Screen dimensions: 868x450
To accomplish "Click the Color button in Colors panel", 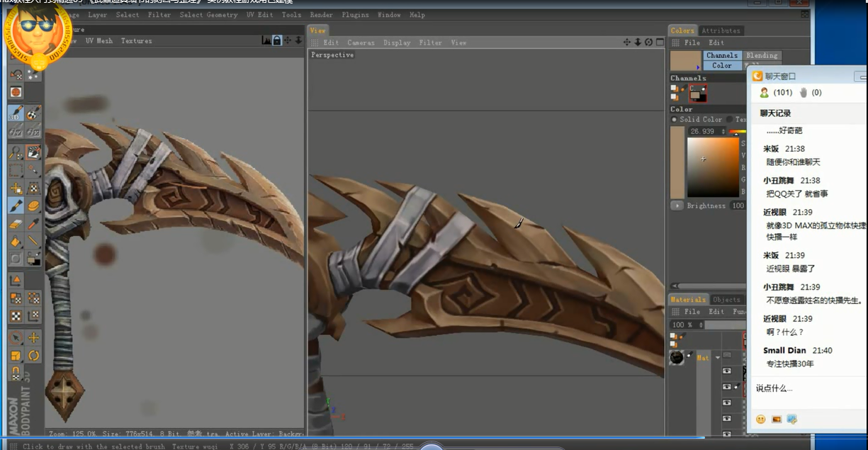I will [722, 65].
